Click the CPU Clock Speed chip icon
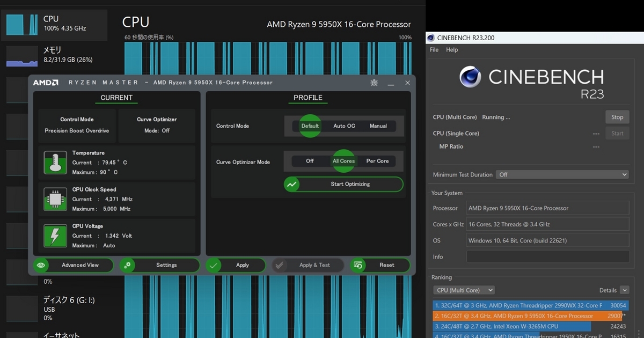 pyautogui.click(x=55, y=199)
